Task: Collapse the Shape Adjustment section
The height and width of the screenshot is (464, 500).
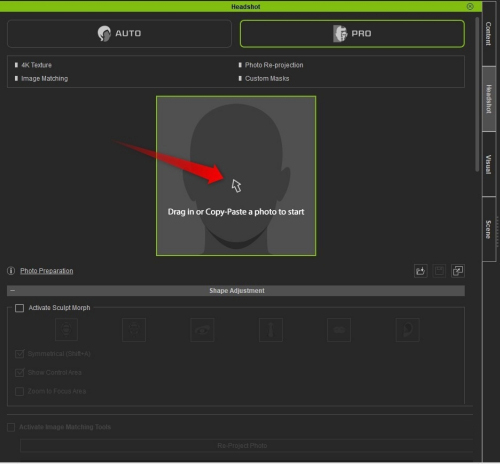Action: [12, 291]
